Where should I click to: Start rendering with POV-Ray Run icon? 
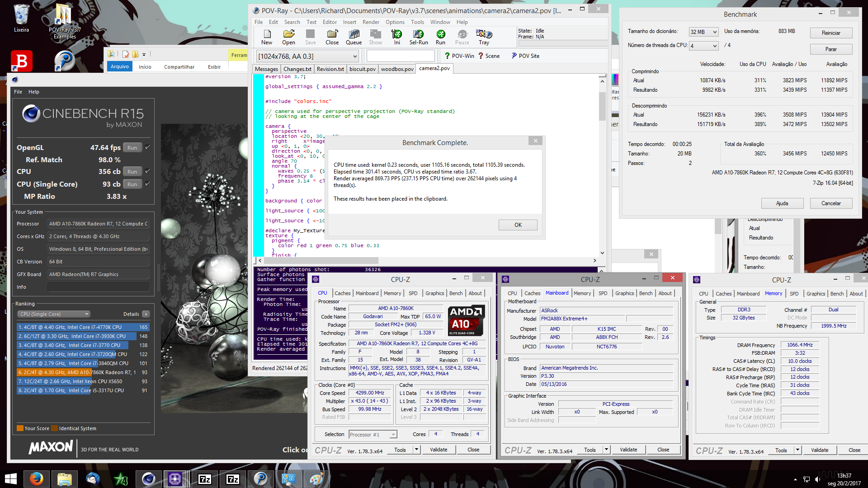440,37
